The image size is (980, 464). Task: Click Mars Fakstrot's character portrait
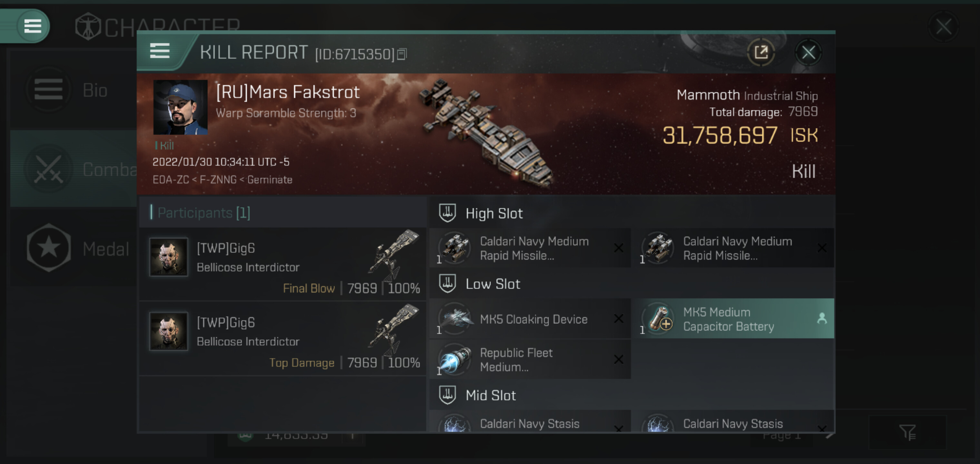pos(180,107)
